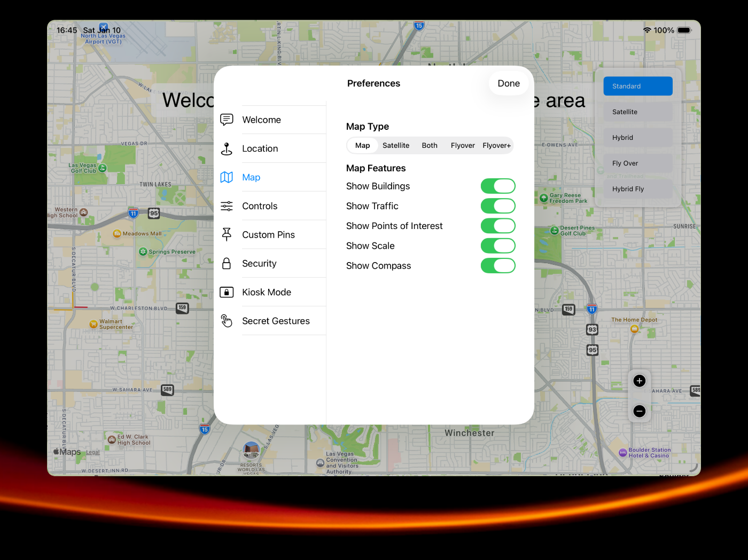Viewport: 748px width, 560px height.
Task: Click the Custom Pins pushpin icon
Action: point(227,234)
